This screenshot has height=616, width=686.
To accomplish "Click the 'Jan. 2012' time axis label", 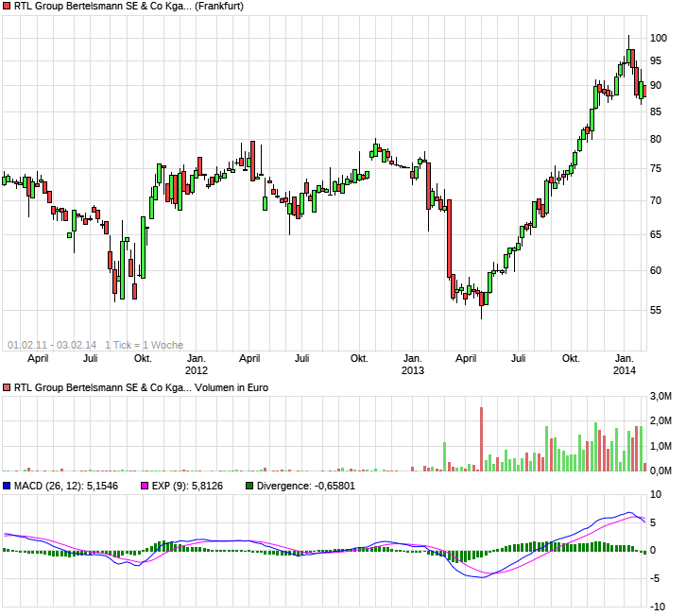I will pyautogui.click(x=197, y=365).
